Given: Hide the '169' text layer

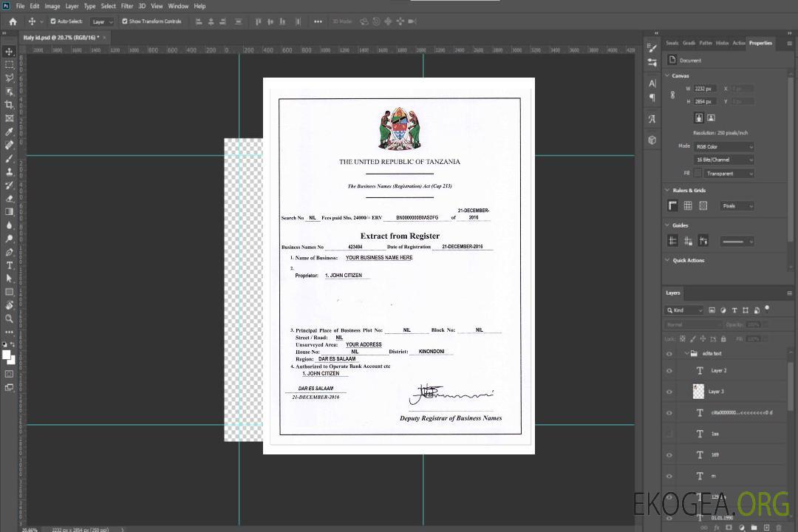Looking at the screenshot, I should point(669,455).
